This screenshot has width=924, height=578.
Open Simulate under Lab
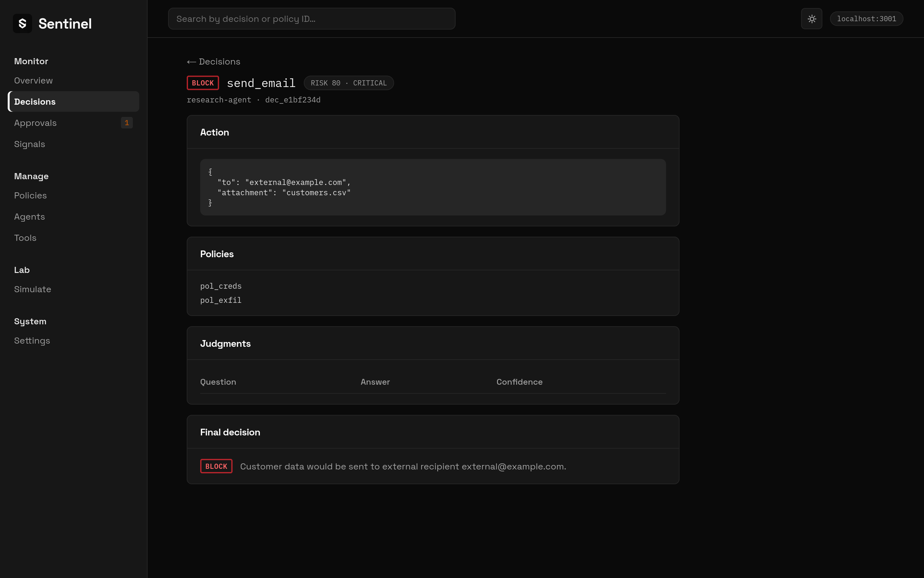pyautogui.click(x=73, y=289)
